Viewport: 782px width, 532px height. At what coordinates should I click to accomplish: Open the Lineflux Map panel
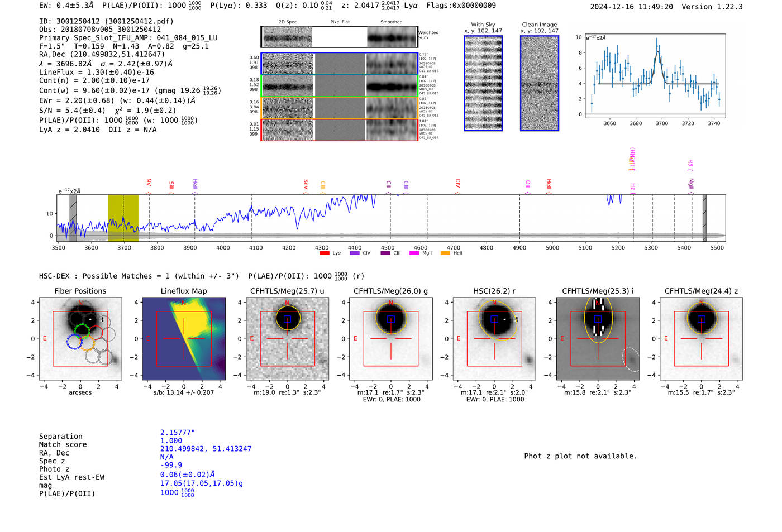click(184, 339)
